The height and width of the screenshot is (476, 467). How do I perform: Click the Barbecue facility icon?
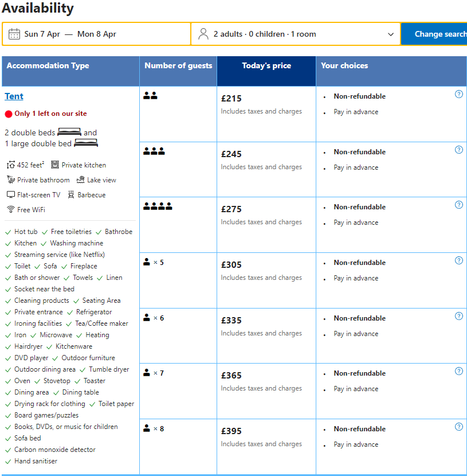[x=71, y=195]
